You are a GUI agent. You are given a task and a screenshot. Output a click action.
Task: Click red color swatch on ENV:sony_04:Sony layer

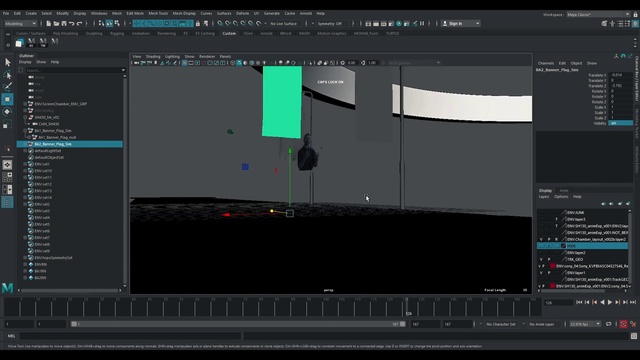point(553,266)
